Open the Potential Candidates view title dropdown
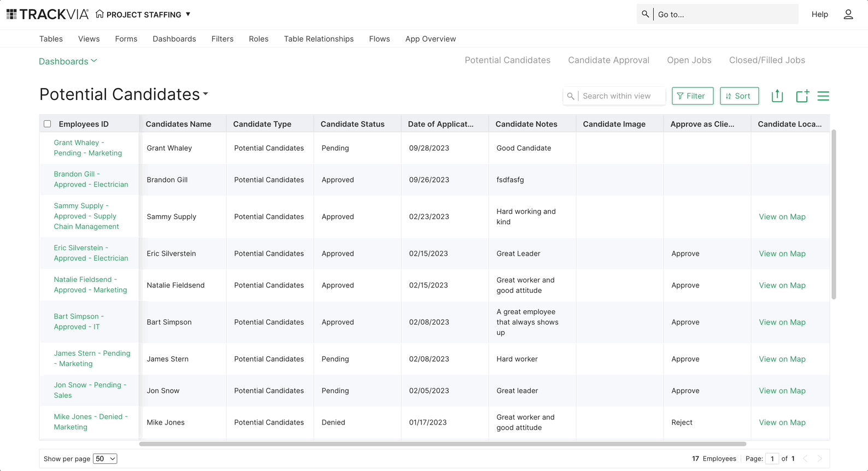 click(x=206, y=94)
